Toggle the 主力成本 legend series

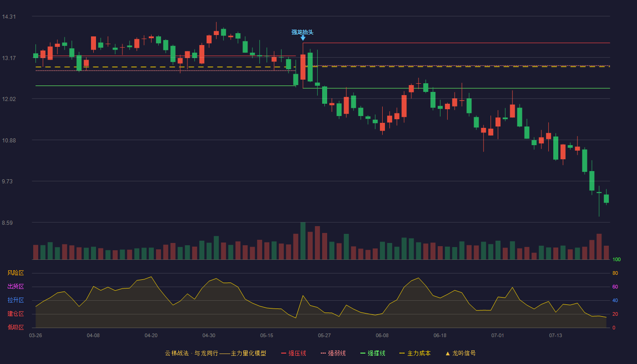tap(415, 353)
